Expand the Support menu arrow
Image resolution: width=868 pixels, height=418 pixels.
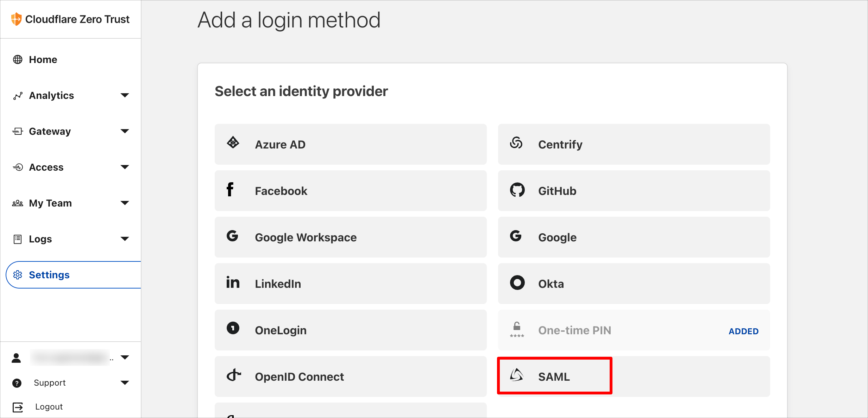click(125, 383)
